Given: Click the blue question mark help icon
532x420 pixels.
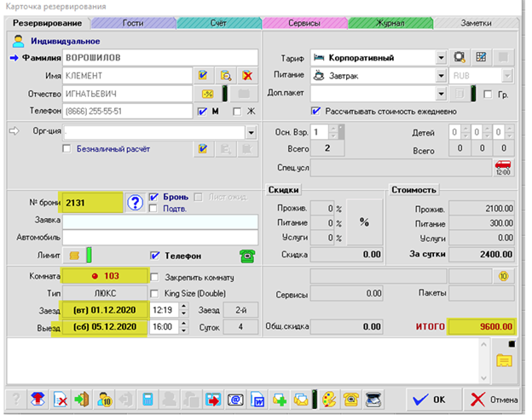Looking at the screenshot, I should click(x=134, y=202).
